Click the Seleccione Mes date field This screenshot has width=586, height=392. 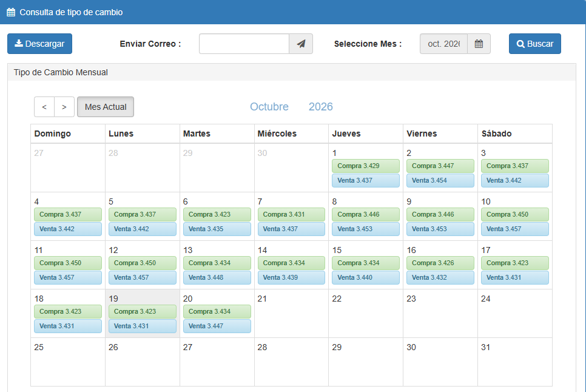(443, 44)
